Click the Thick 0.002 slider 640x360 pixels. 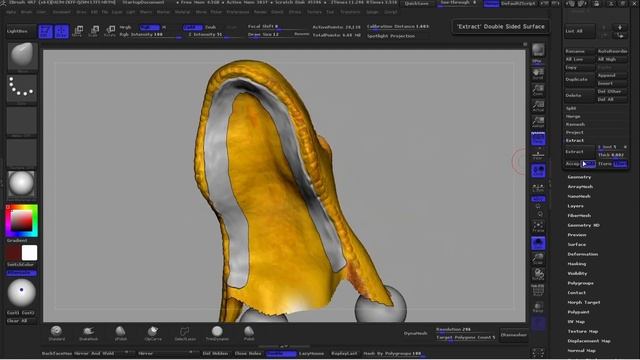612,155
